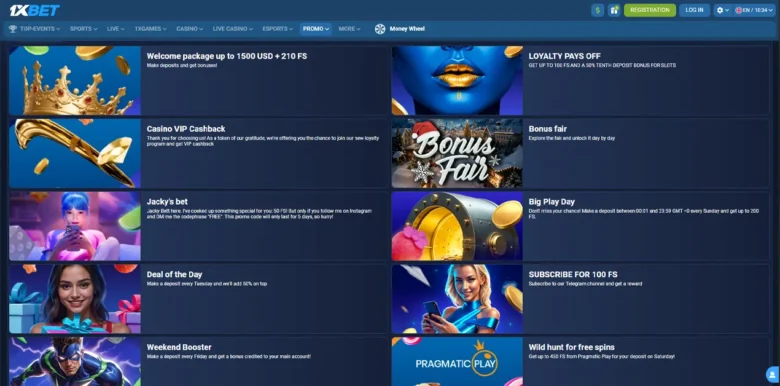Open Welcome package up to 1500 USD title
The width and height of the screenshot is (780, 386).
[x=227, y=56]
